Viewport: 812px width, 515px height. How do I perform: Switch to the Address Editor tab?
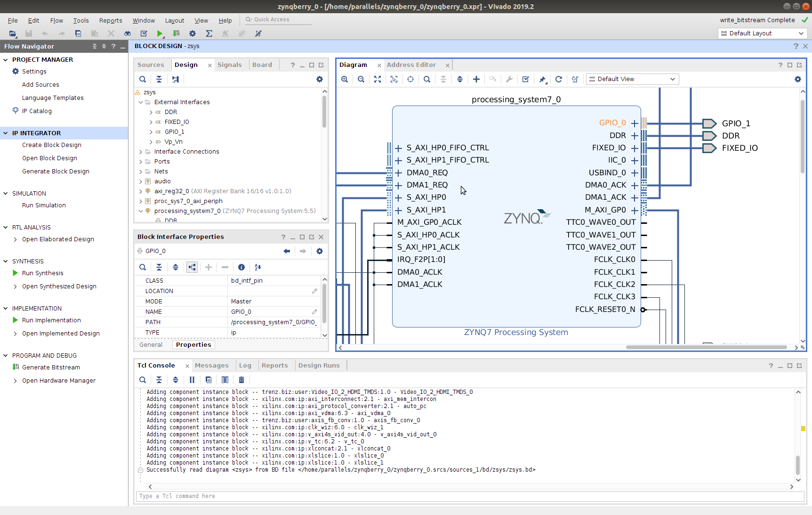pyautogui.click(x=411, y=65)
